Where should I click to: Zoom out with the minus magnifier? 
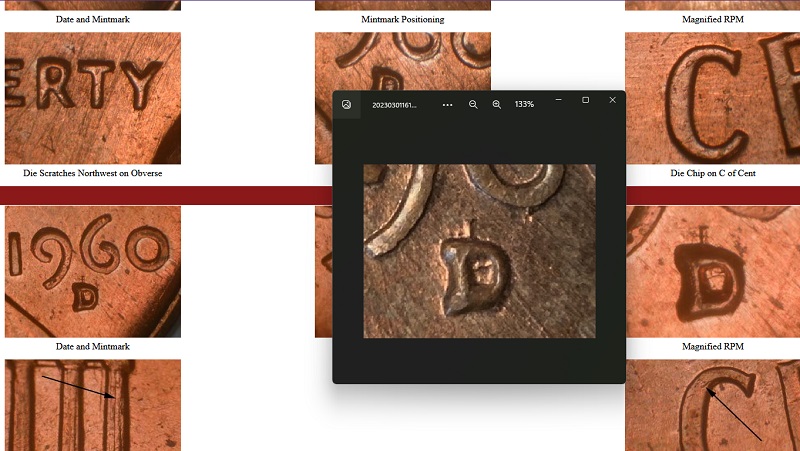(x=473, y=105)
